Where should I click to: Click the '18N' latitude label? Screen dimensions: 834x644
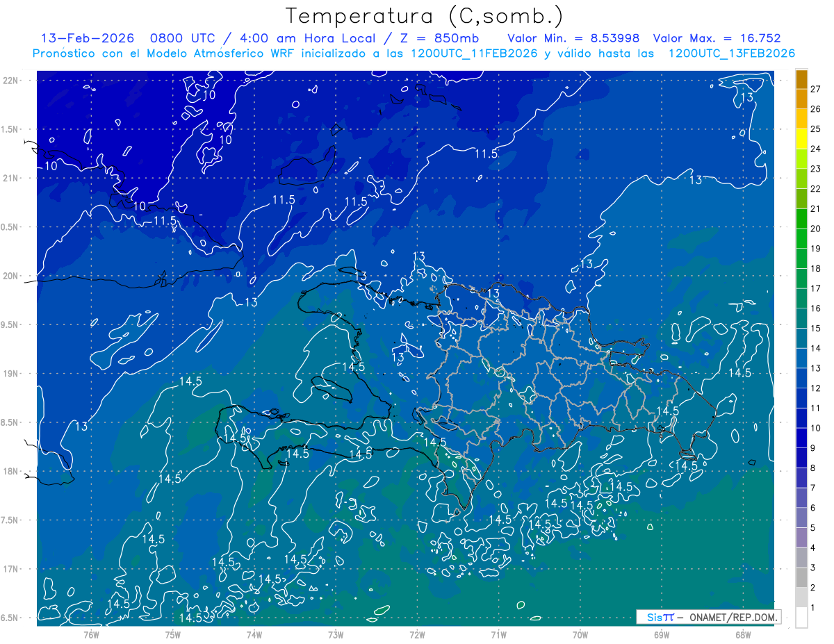(x=11, y=471)
